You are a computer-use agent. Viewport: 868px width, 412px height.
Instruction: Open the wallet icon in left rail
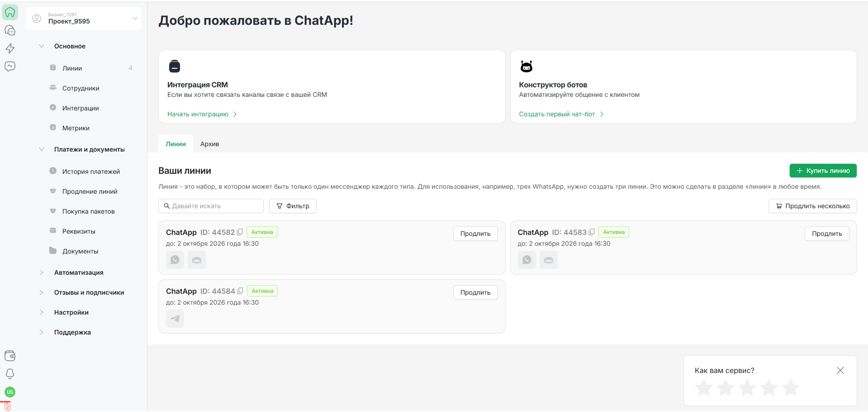click(x=10, y=356)
